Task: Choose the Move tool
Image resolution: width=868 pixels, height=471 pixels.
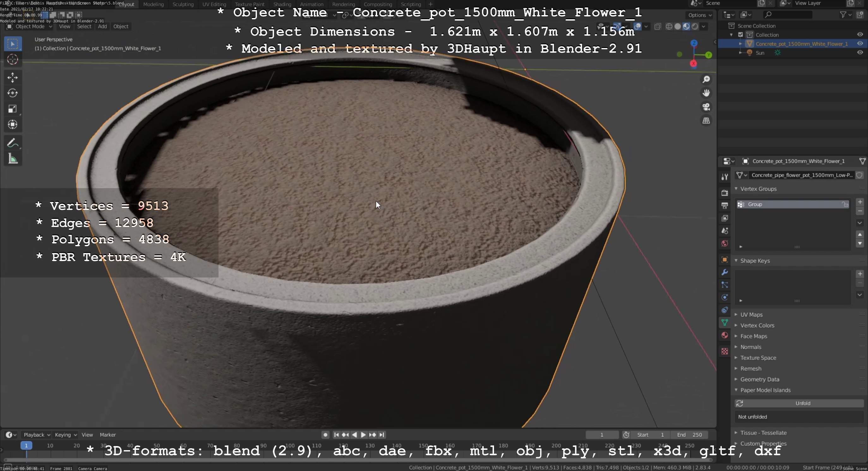Action: coord(13,77)
